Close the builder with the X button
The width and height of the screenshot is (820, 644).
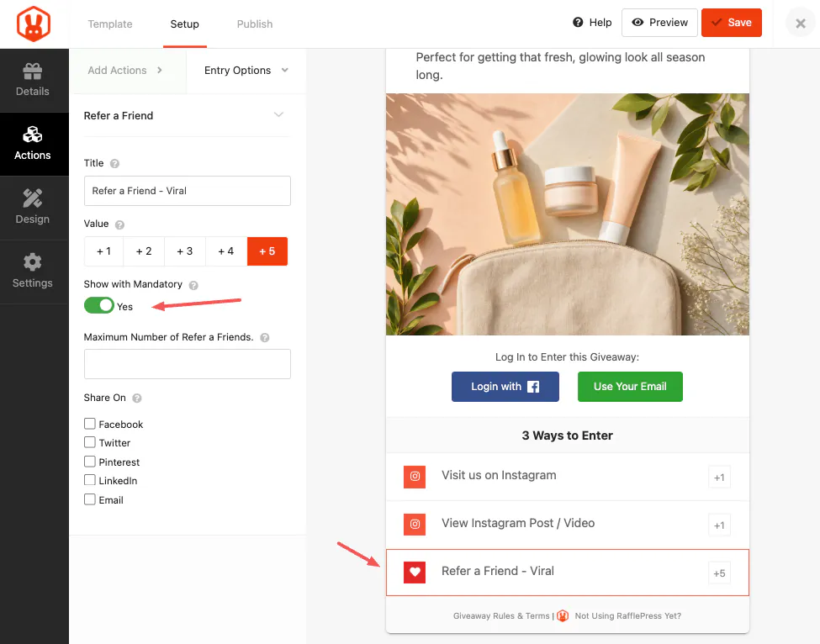coord(801,23)
